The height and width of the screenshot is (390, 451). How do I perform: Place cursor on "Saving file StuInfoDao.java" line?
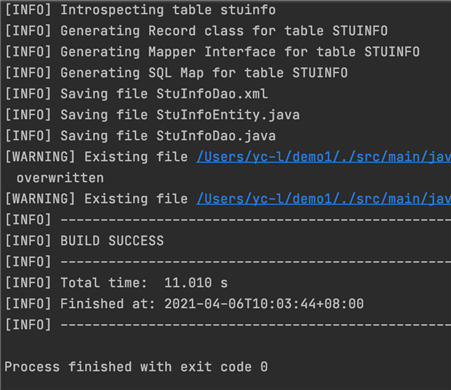140,136
